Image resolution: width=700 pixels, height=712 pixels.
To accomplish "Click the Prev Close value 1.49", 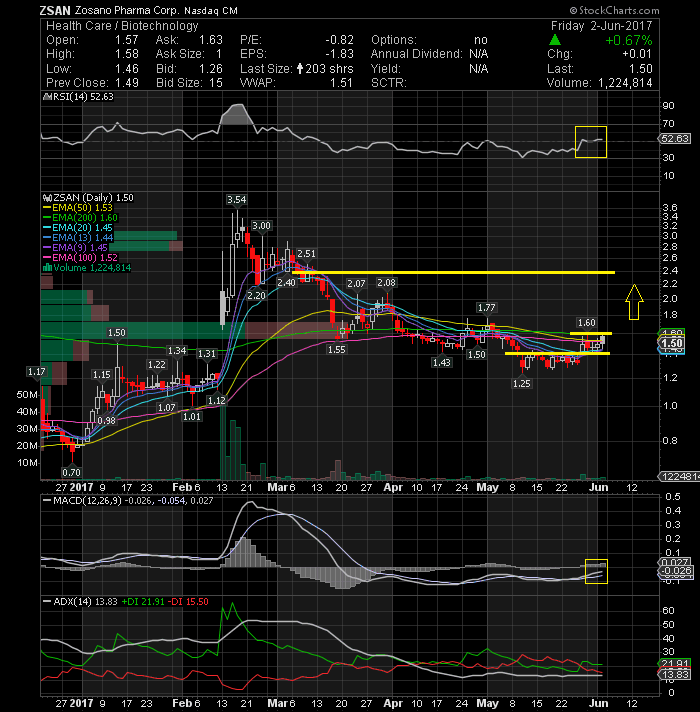I will 127,83.
